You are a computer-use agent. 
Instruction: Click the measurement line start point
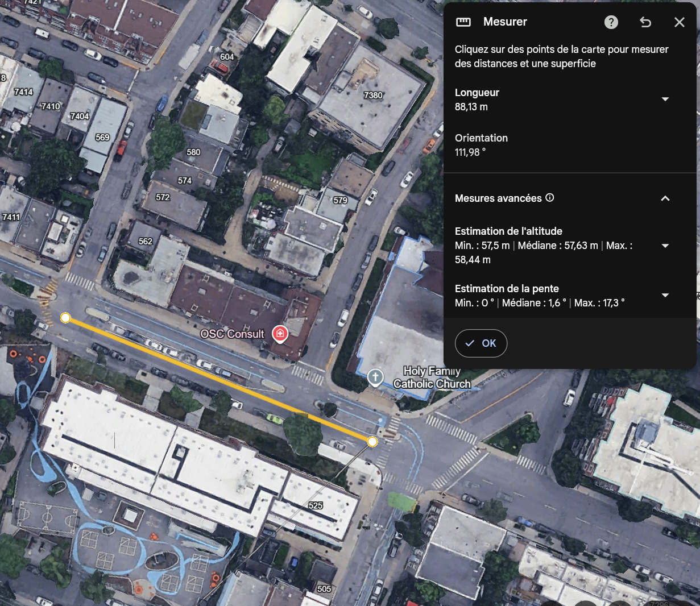pos(65,318)
